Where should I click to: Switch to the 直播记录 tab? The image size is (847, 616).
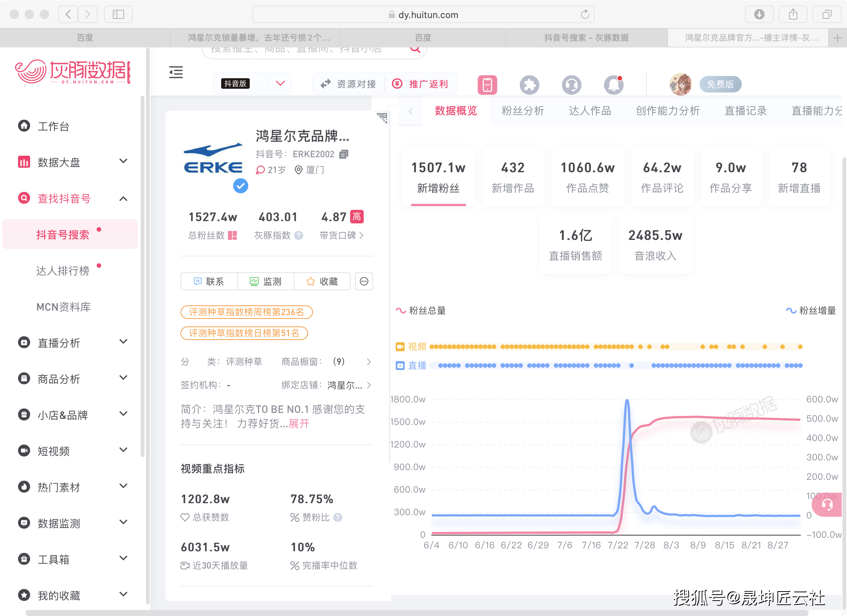click(745, 111)
